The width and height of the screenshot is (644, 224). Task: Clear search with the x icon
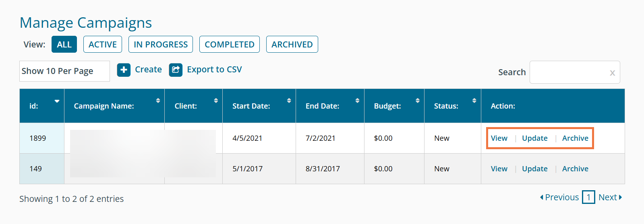(612, 73)
